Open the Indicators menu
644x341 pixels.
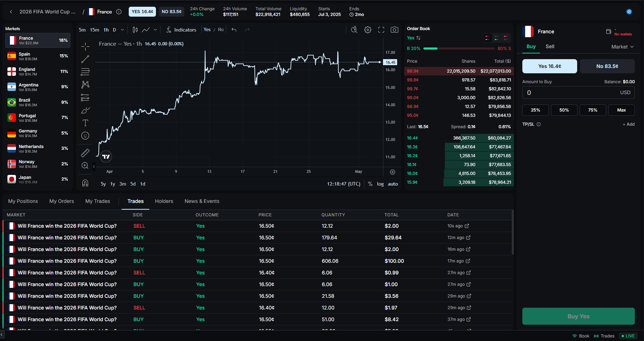point(181,30)
